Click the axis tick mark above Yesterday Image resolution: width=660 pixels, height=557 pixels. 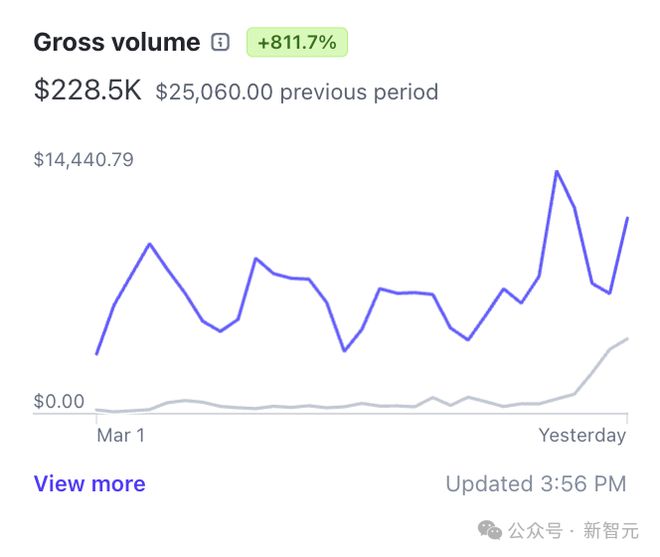[x=627, y=418]
